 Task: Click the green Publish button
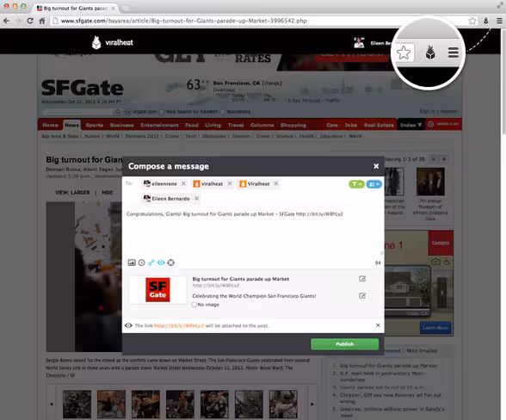pos(344,344)
